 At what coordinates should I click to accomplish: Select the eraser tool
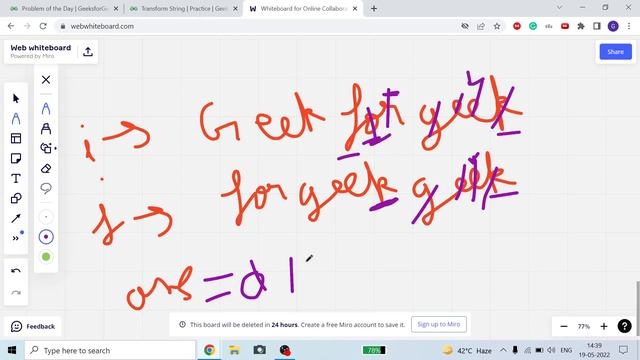tap(46, 168)
